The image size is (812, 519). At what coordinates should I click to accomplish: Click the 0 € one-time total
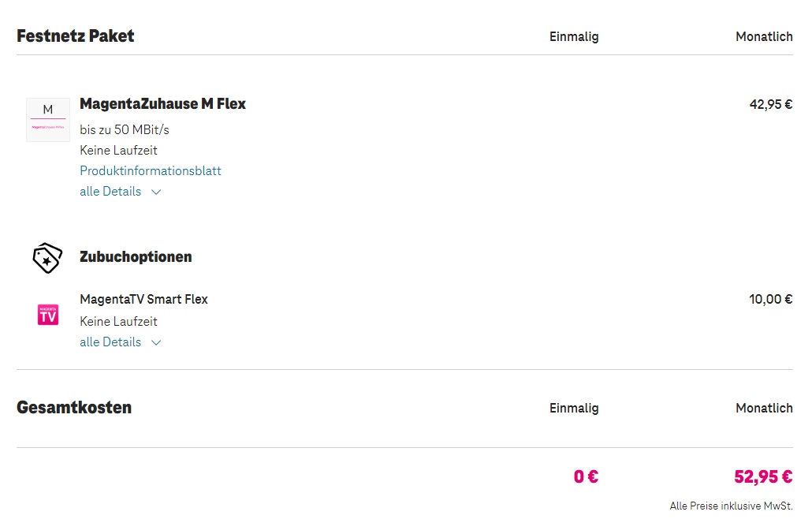(586, 477)
